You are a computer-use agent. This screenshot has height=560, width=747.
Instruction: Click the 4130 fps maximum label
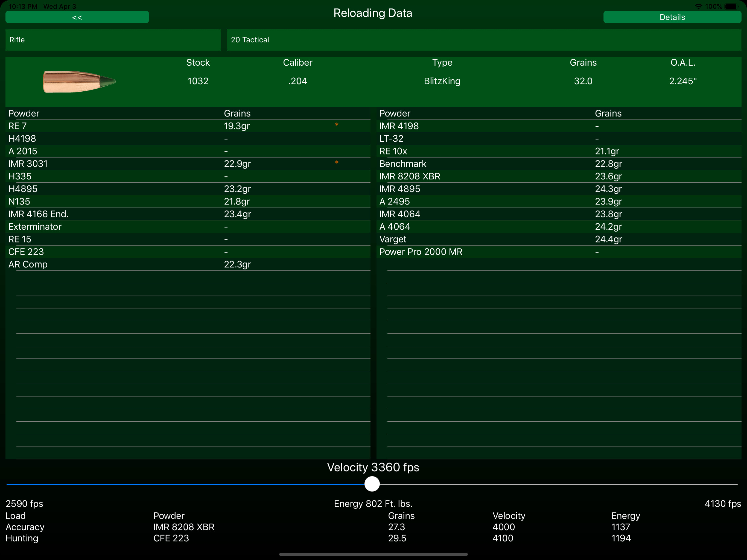click(x=723, y=504)
